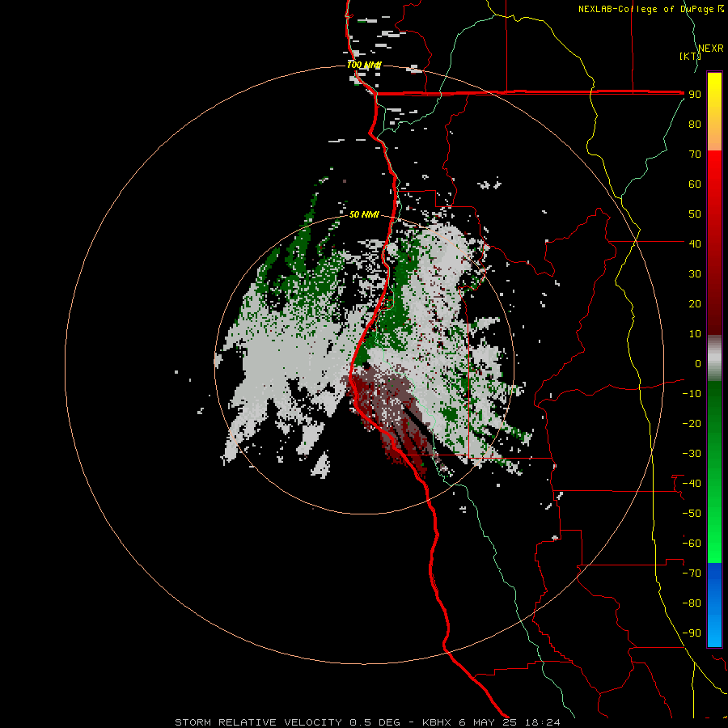Select the "0" scale value
This screenshot has width=728, height=728.
pyautogui.click(x=698, y=364)
